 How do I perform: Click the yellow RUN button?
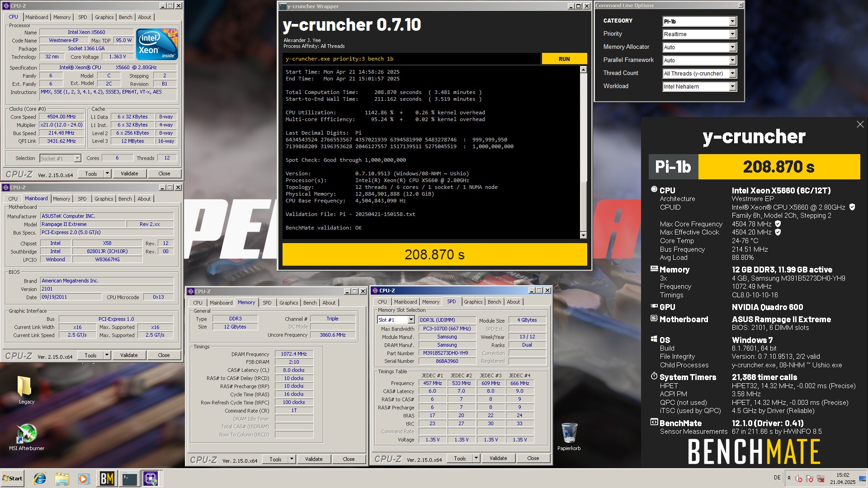(x=564, y=59)
